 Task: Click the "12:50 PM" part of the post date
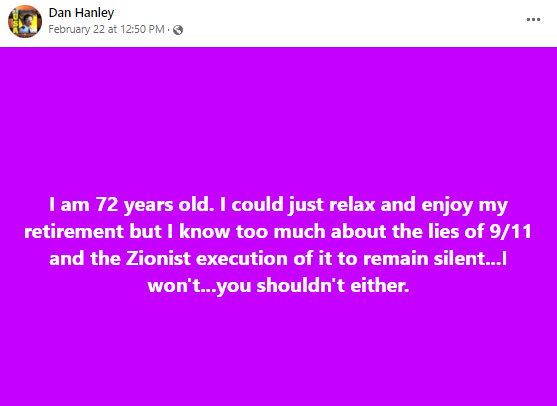(142, 29)
